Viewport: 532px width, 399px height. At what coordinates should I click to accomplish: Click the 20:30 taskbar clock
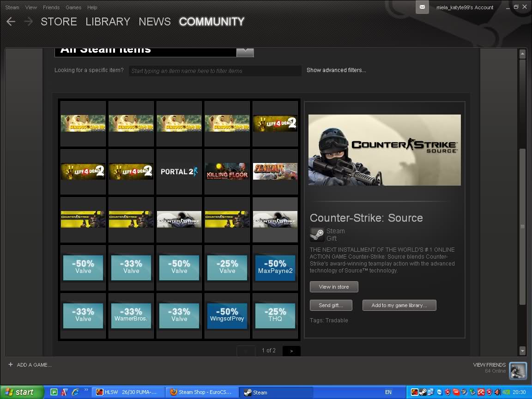click(x=519, y=392)
